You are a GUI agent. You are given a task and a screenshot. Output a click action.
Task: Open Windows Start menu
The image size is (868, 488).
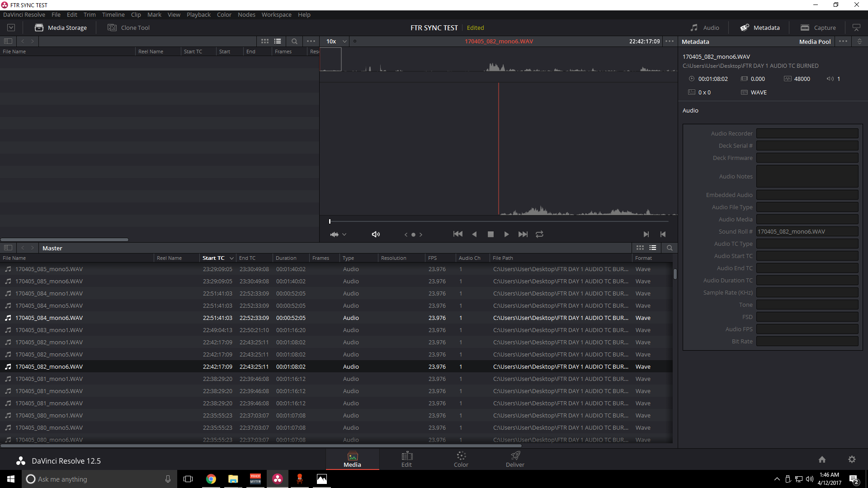coord(11,479)
